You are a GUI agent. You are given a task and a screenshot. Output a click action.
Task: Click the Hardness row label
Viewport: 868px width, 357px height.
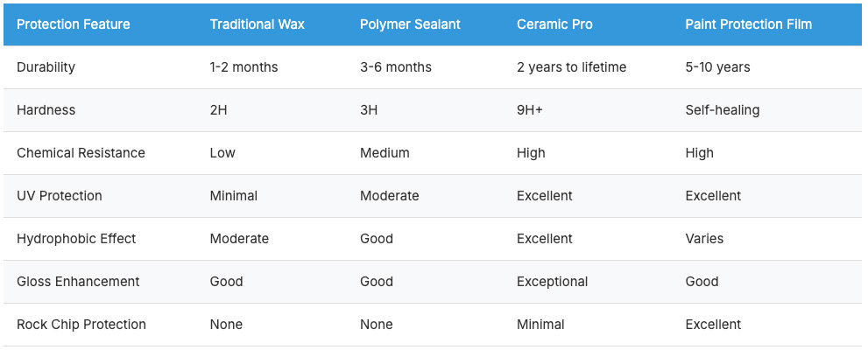coord(46,110)
